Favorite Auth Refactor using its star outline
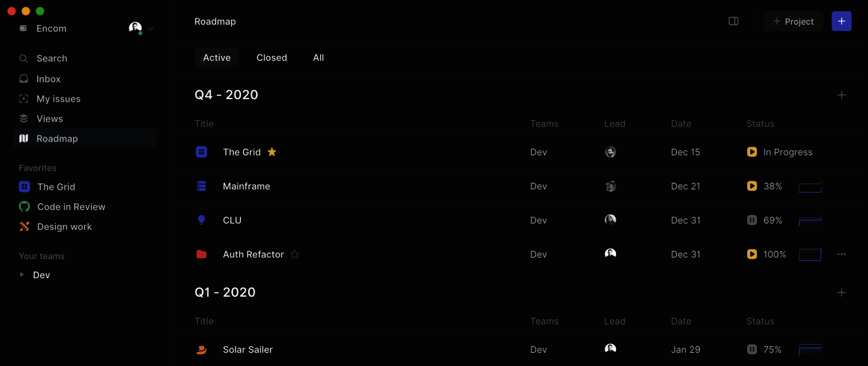 pos(295,254)
